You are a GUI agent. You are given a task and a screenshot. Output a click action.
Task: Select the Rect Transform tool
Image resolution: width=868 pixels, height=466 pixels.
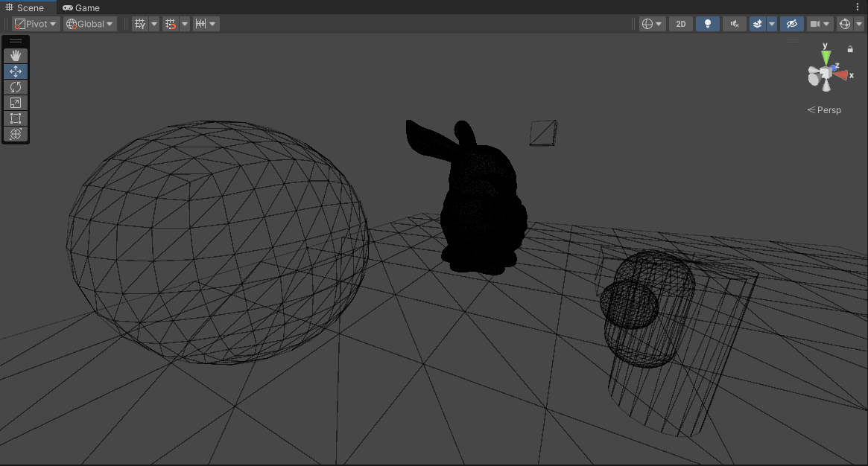tap(15, 118)
